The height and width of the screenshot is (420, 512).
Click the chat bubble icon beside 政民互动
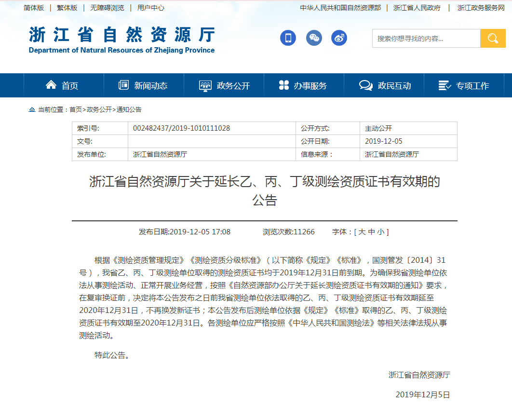[366, 85]
